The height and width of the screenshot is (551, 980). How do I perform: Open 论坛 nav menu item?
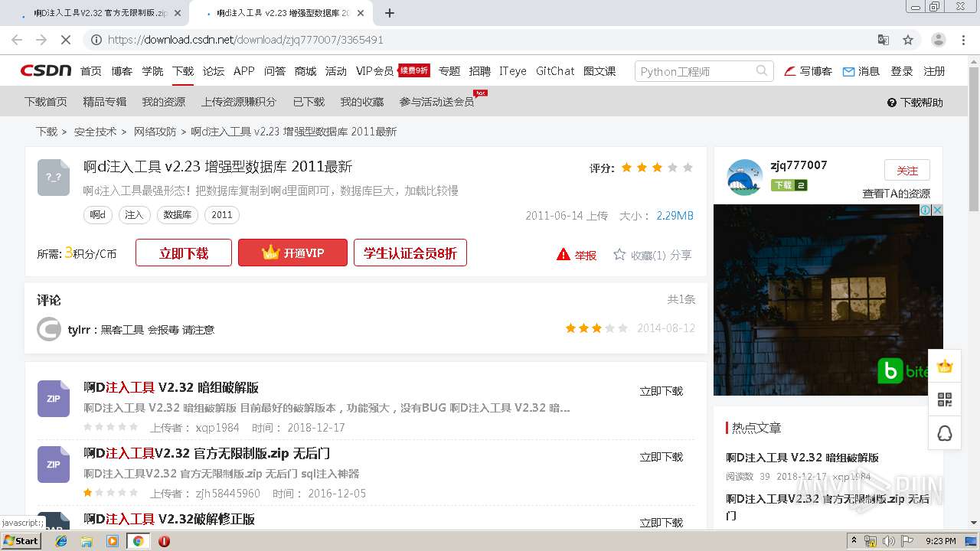[214, 71]
